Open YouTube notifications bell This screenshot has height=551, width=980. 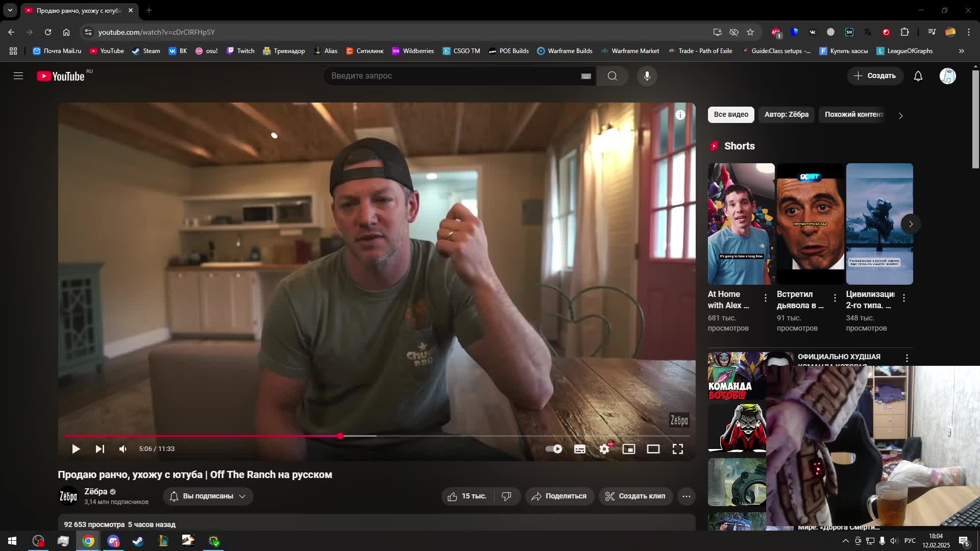tap(918, 76)
